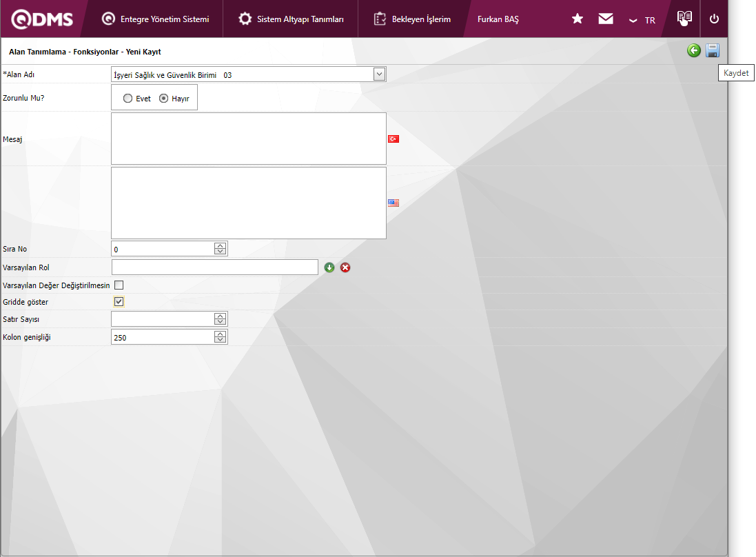Open favorites star icon

click(577, 19)
